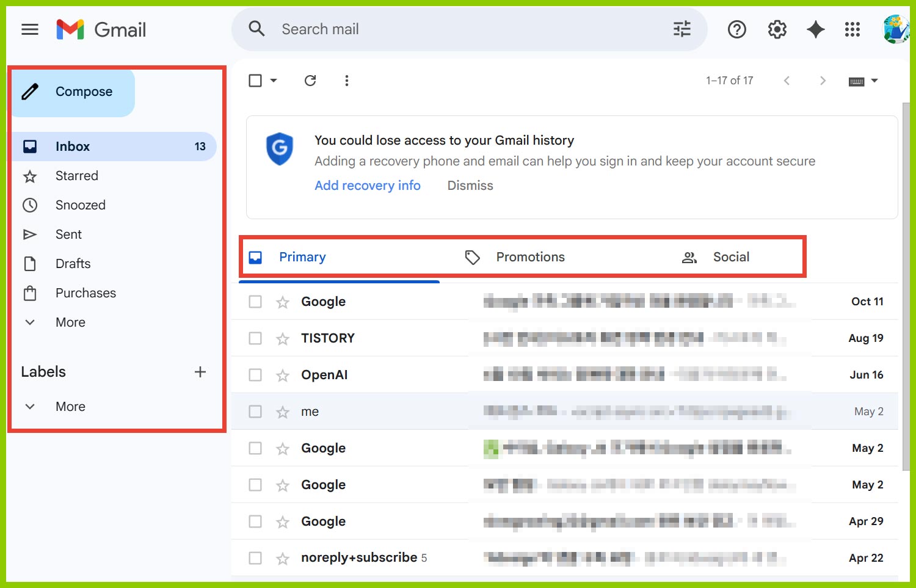Screen dimensions: 916x588
Task: Click the 1–17 of 17 count
Action: pyautogui.click(x=730, y=81)
